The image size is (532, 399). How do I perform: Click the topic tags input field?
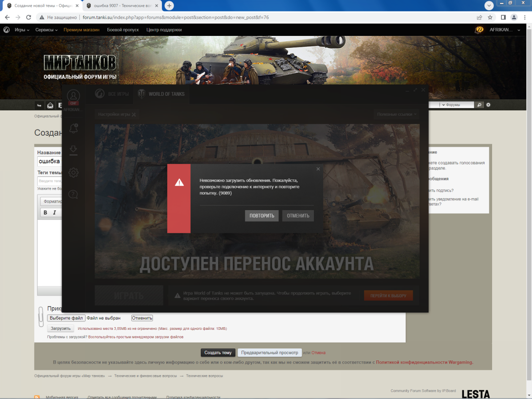click(50, 181)
